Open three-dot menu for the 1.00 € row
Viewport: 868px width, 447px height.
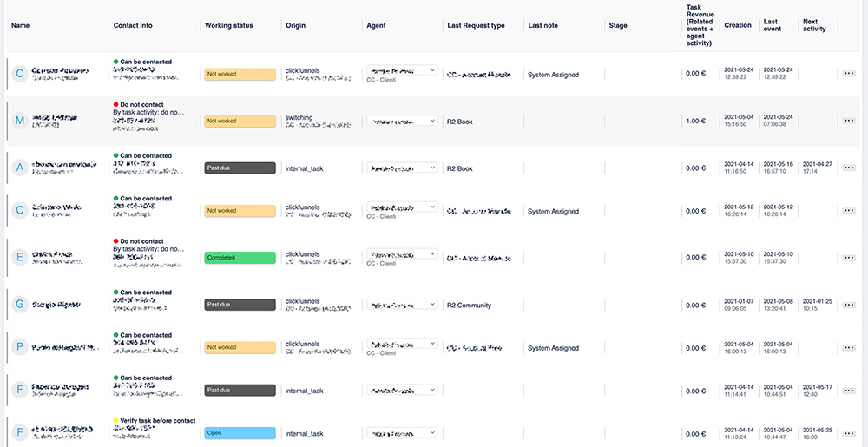(x=849, y=122)
